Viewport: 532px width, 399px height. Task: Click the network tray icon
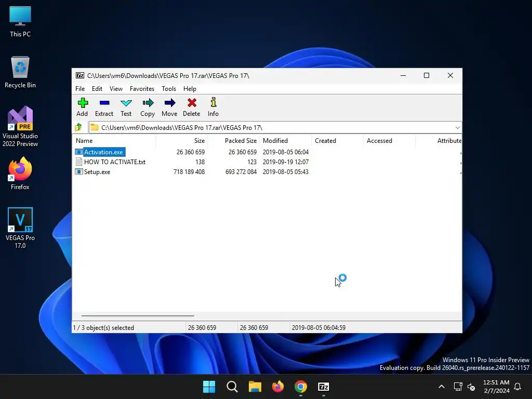pyautogui.click(x=458, y=387)
